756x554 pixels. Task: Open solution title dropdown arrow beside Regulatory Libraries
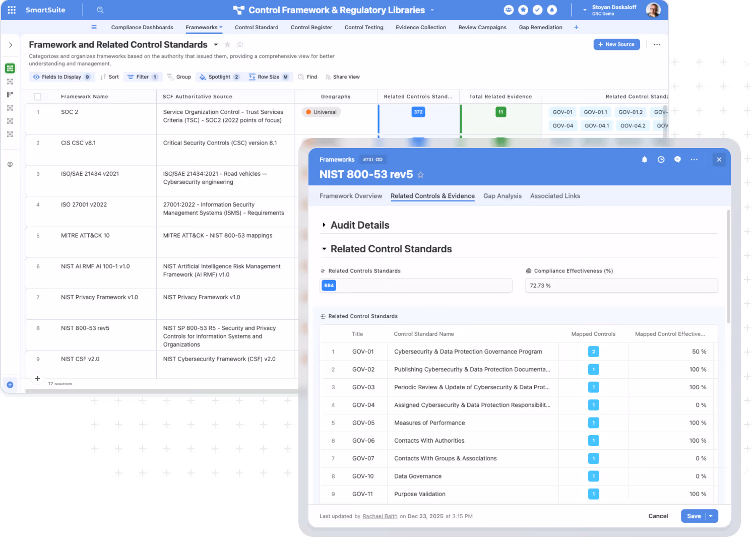click(432, 10)
